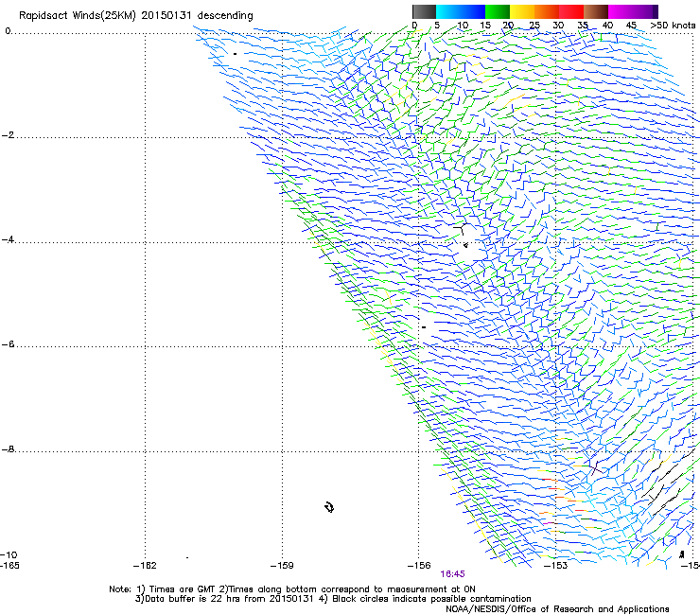Click the isolated black contamination circle marker

click(329, 507)
